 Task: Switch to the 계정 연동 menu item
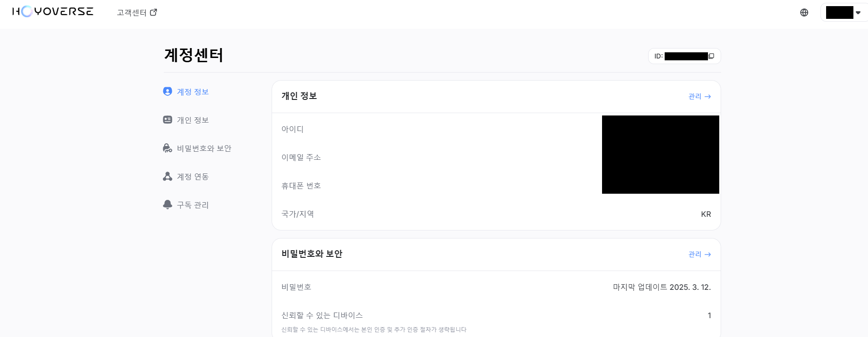tap(193, 176)
